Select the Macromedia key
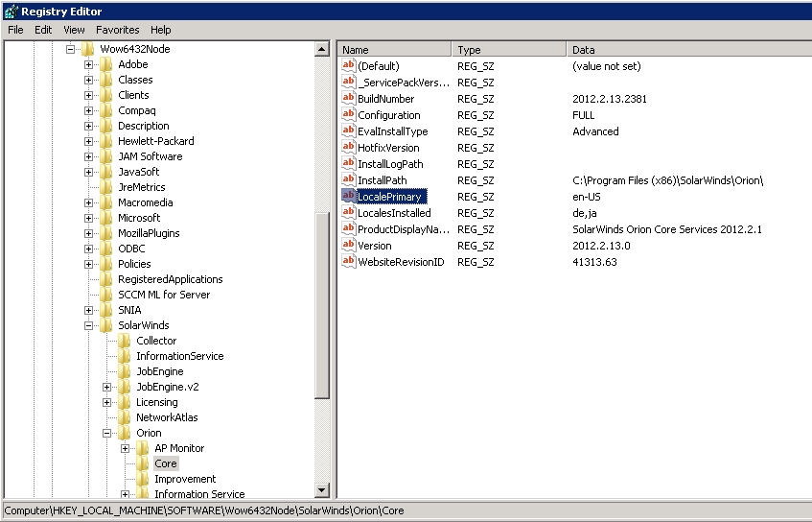Screen dimensions: 812x522 point(146,202)
